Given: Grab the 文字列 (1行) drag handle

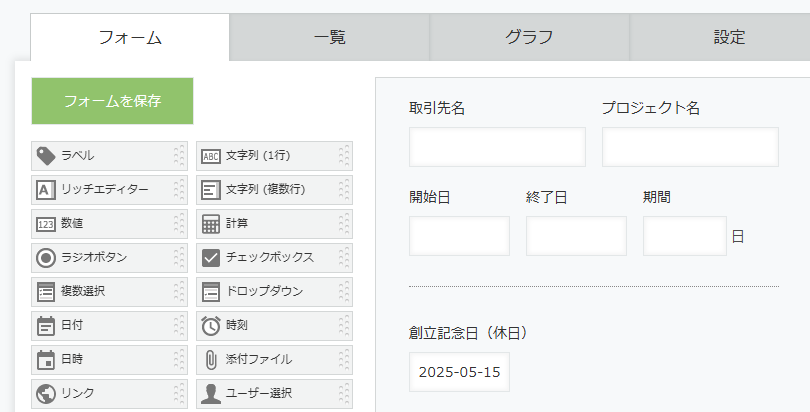Looking at the screenshot, I should (344, 156).
